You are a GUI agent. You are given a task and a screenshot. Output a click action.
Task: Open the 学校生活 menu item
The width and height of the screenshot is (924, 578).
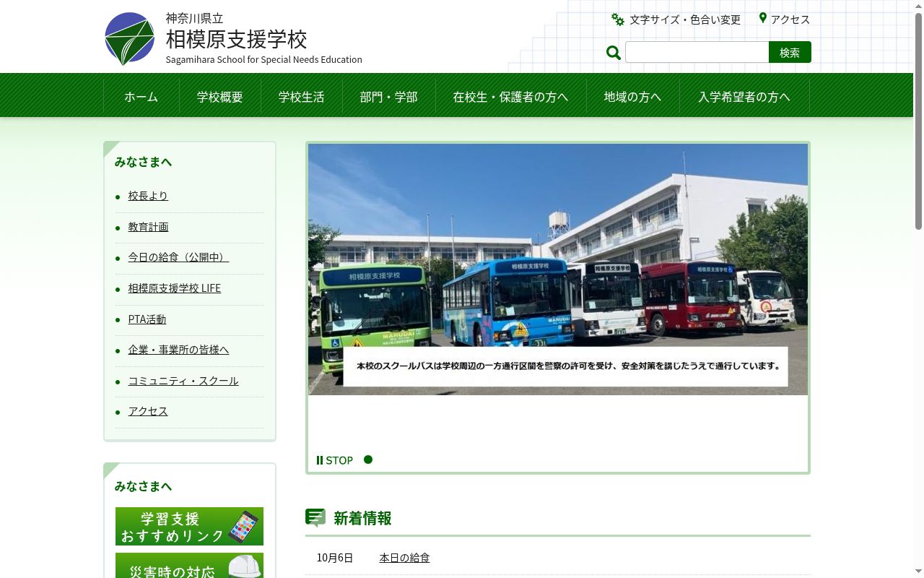[x=302, y=96]
